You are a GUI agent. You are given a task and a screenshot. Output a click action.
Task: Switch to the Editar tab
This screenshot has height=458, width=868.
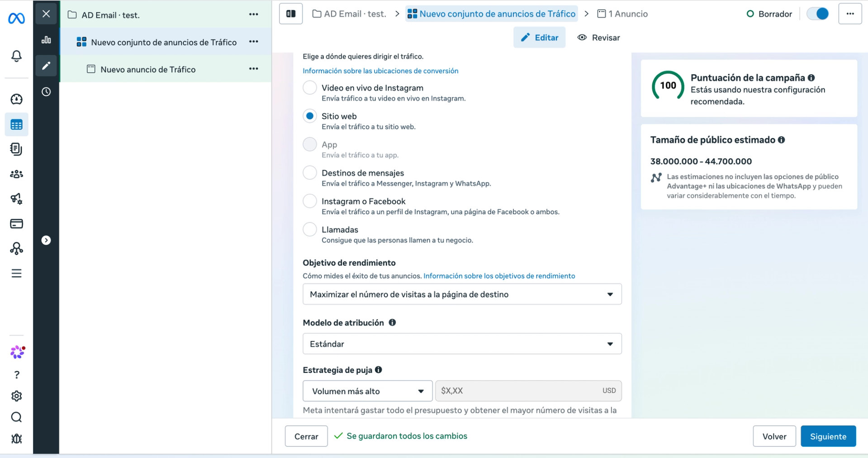coord(539,38)
